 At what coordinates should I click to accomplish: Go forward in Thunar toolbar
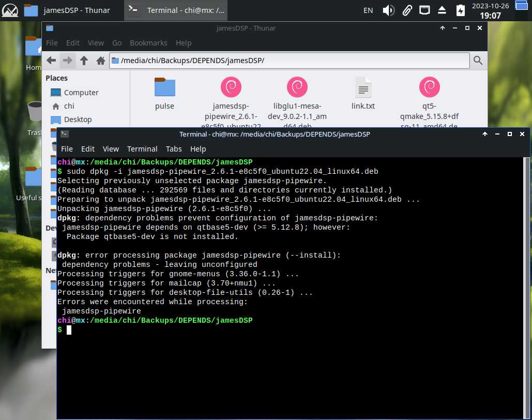pos(68,61)
